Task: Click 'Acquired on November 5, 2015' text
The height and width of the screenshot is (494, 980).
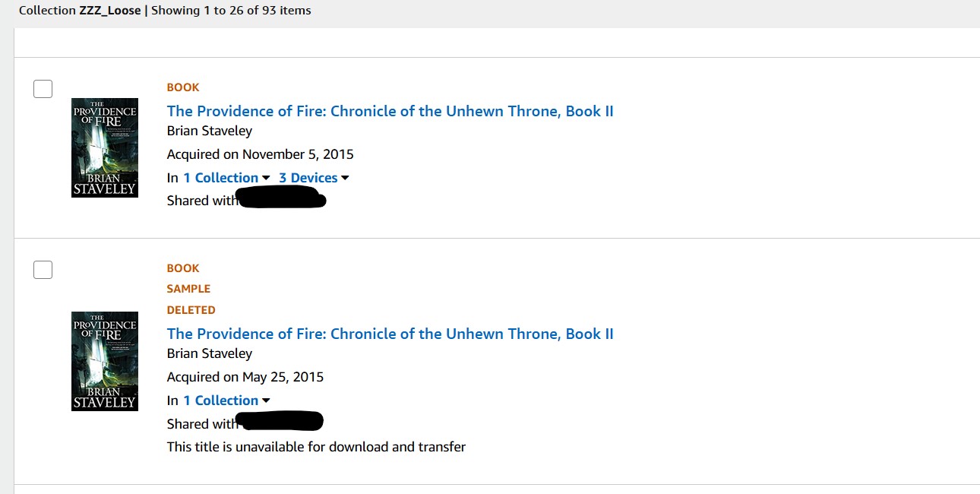Action: [x=261, y=154]
